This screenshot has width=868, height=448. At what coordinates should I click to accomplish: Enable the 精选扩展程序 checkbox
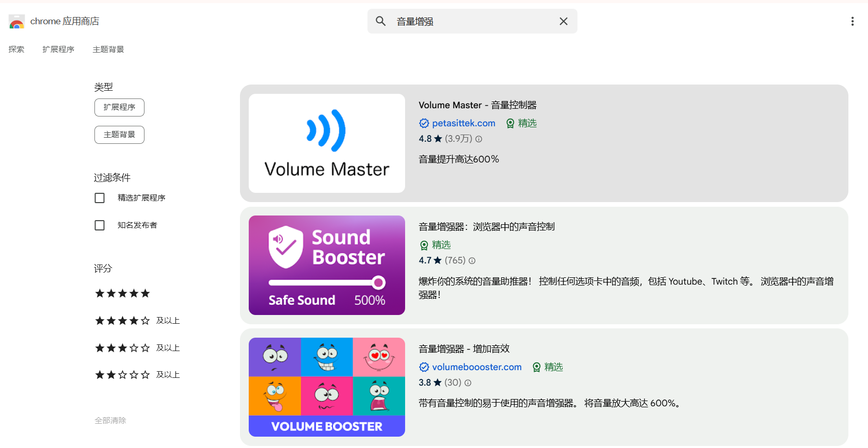click(x=100, y=198)
